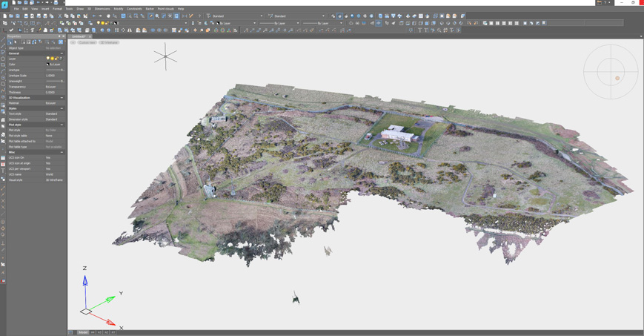644x336 pixels.
Task: Toggle UCS icon On property value
Action: coord(48,158)
